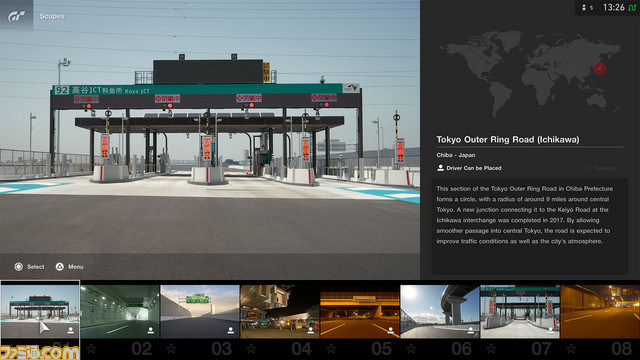This screenshot has height=360, width=640.
Task: Click the Menu prompt label
Action: 76,267
